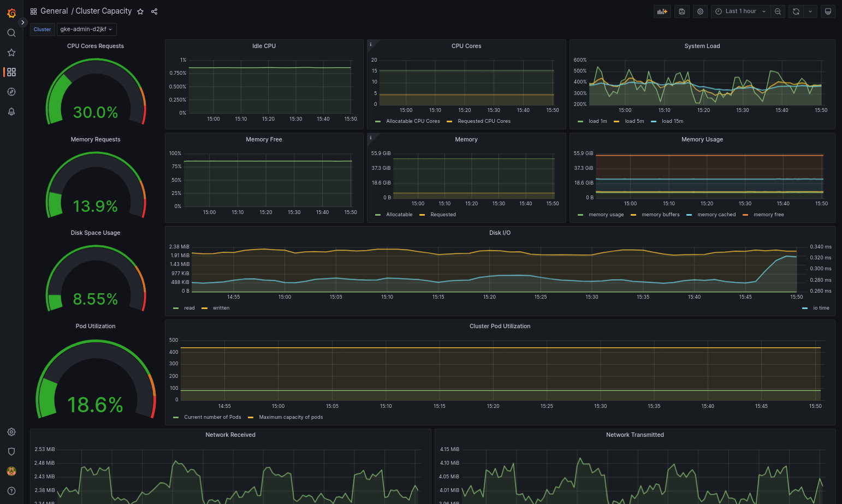Open the Dashboards menu in the sidebar
Screen dimensions: 842x504
pyautogui.click(x=11, y=72)
